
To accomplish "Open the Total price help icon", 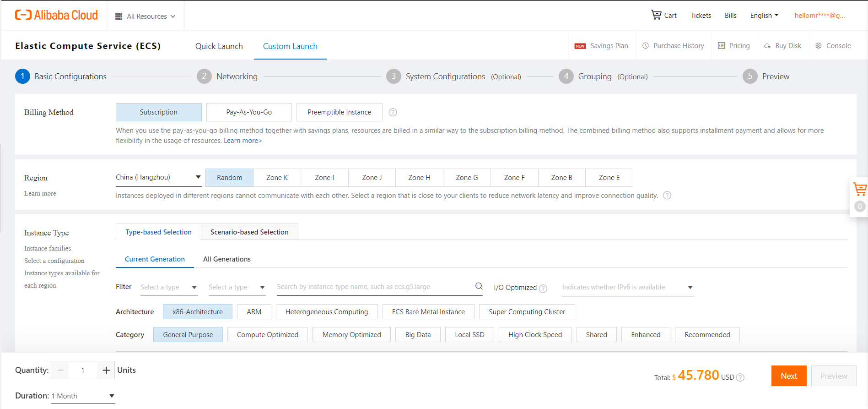I will (x=740, y=377).
